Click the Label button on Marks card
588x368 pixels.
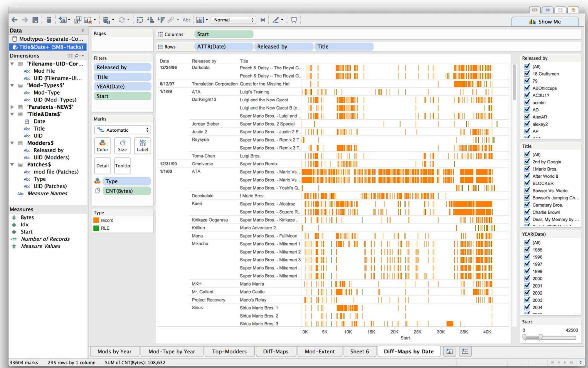pyautogui.click(x=143, y=146)
